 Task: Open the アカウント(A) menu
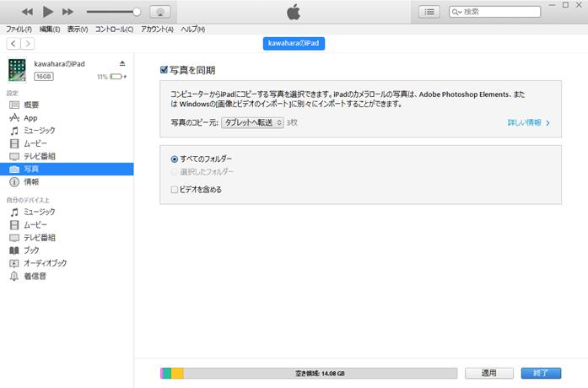[x=157, y=30]
